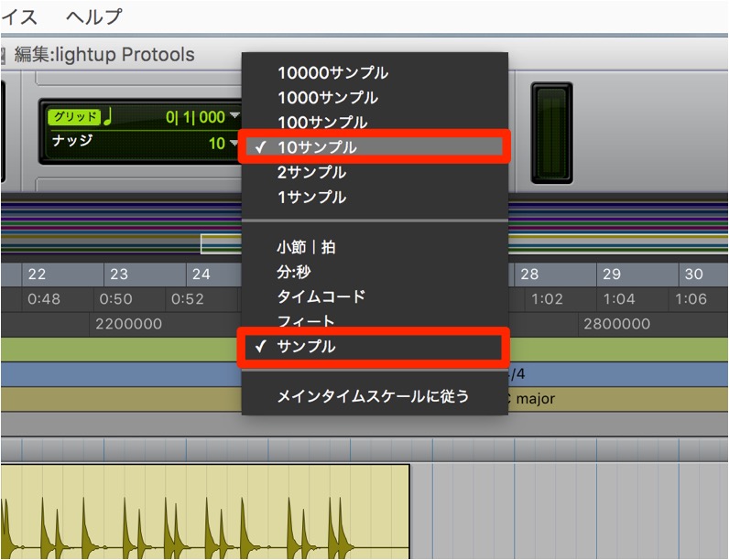Image resolution: width=729 pixels, height=560 pixels.
Task: Click 0:48 on the min:sec ruler
Action: (44, 299)
